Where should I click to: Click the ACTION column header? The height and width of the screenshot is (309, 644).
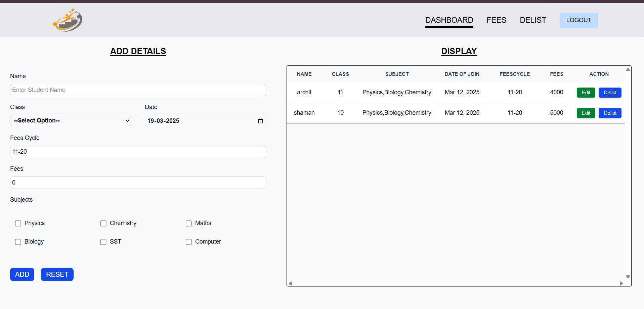(x=599, y=74)
